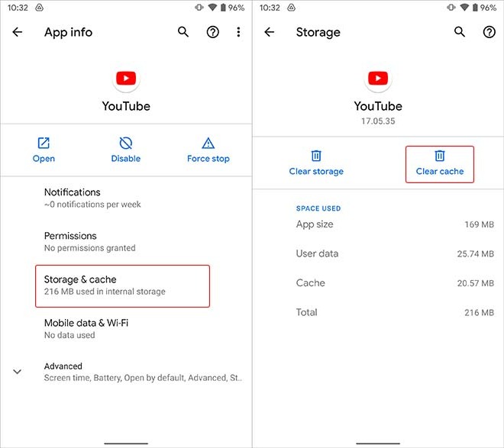Clear storage for YouTube
The image size is (504, 448).
(x=316, y=163)
